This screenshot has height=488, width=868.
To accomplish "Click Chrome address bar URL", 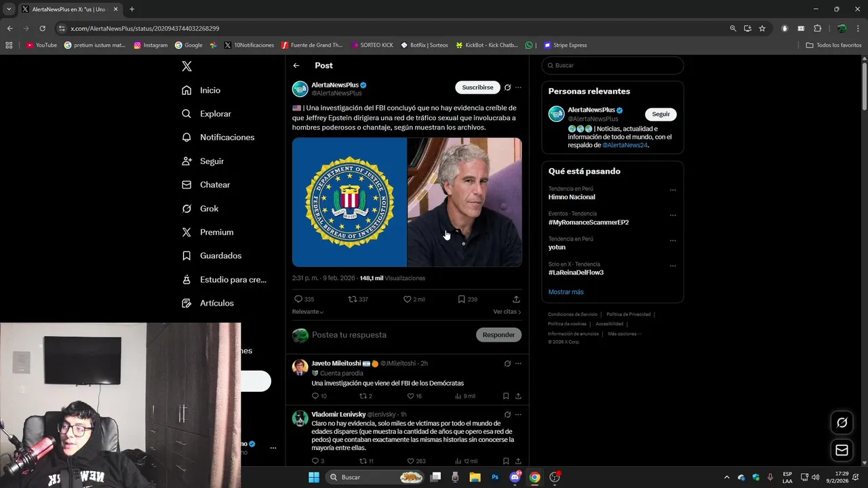I will (x=144, y=28).
